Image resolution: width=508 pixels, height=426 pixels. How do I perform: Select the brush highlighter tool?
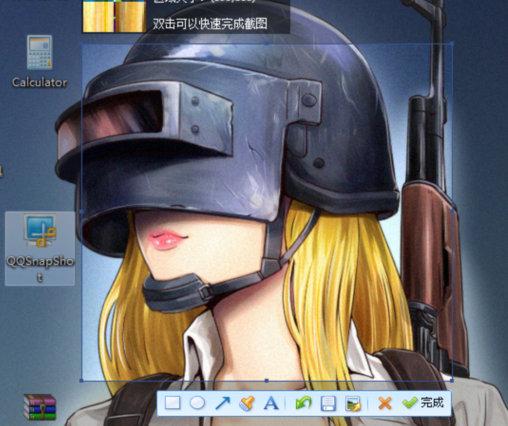[247, 403]
